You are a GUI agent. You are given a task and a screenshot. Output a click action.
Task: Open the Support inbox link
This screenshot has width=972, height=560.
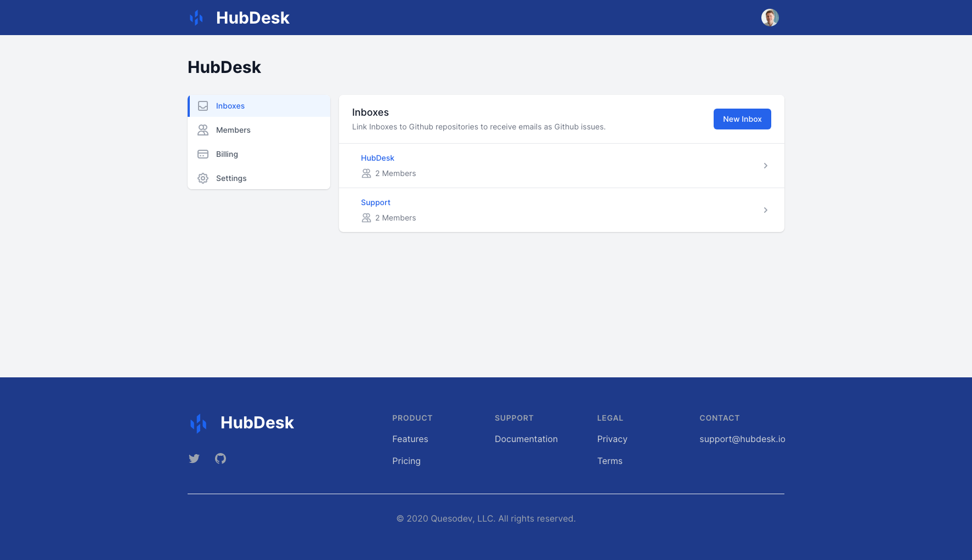pyautogui.click(x=376, y=202)
